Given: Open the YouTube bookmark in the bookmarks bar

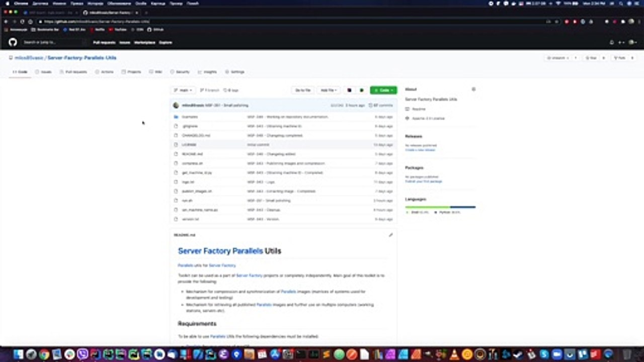Looking at the screenshot, I should (x=118, y=30).
